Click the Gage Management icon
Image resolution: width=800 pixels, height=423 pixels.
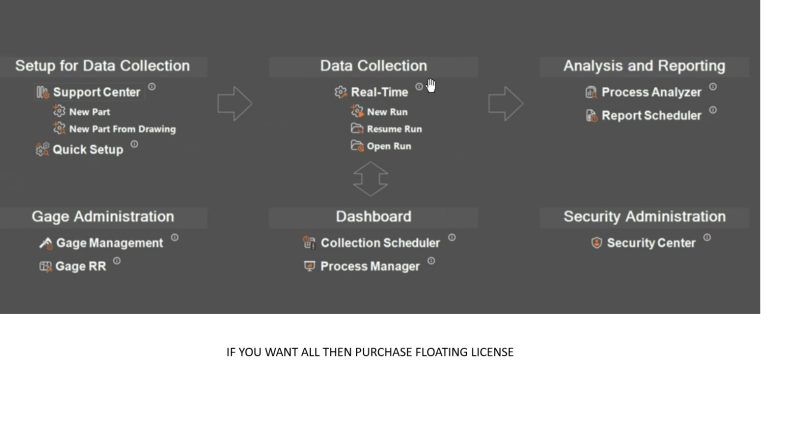pyautogui.click(x=46, y=243)
